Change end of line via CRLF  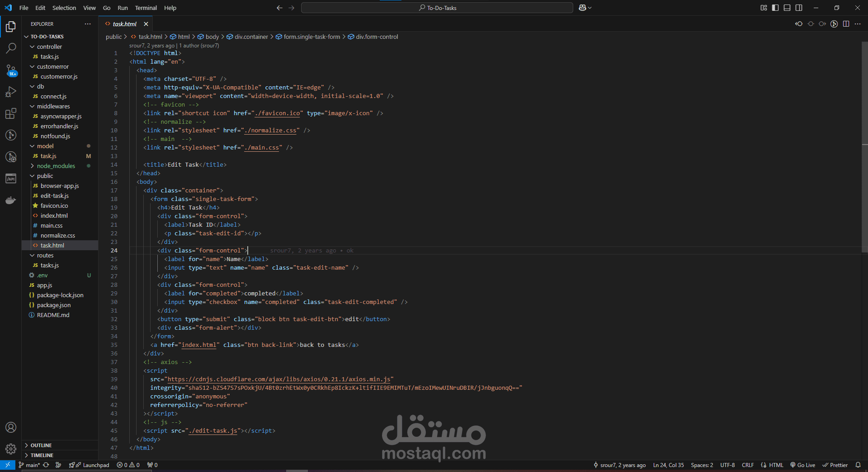(748, 465)
